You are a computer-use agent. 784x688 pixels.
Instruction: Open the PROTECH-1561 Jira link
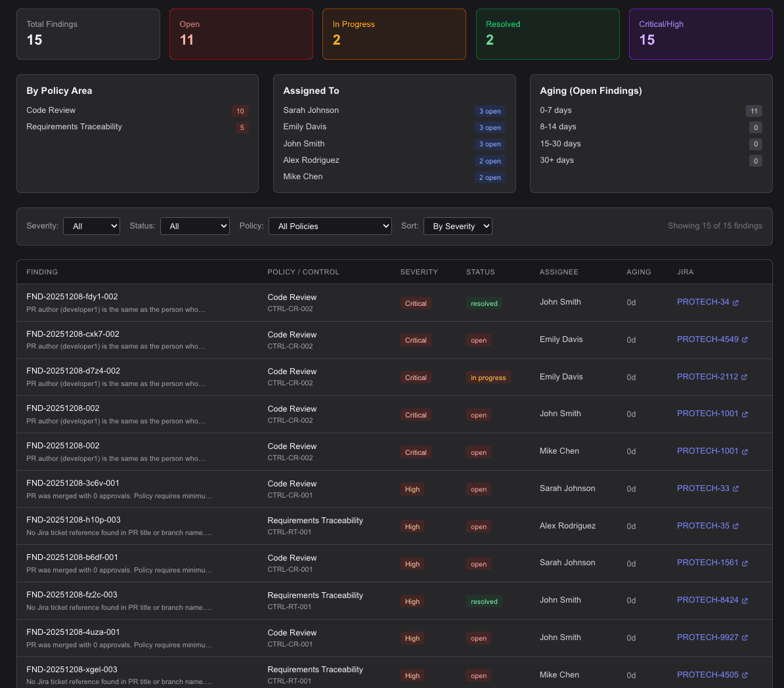point(707,563)
